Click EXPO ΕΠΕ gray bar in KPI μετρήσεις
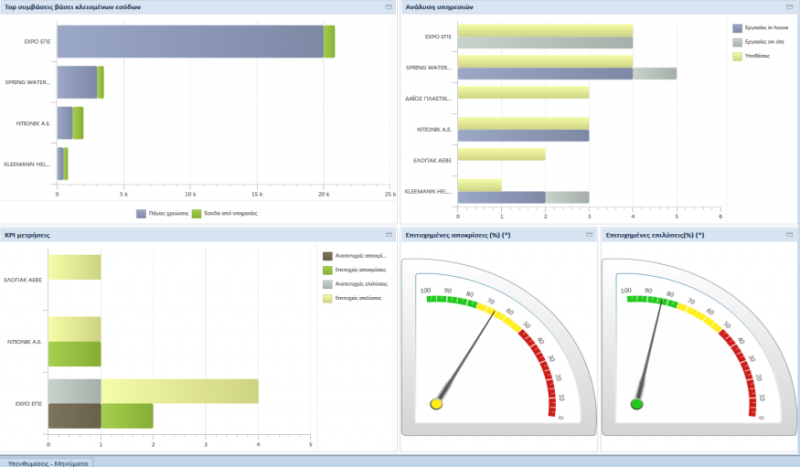This screenshot has height=467, width=800. click(74, 391)
